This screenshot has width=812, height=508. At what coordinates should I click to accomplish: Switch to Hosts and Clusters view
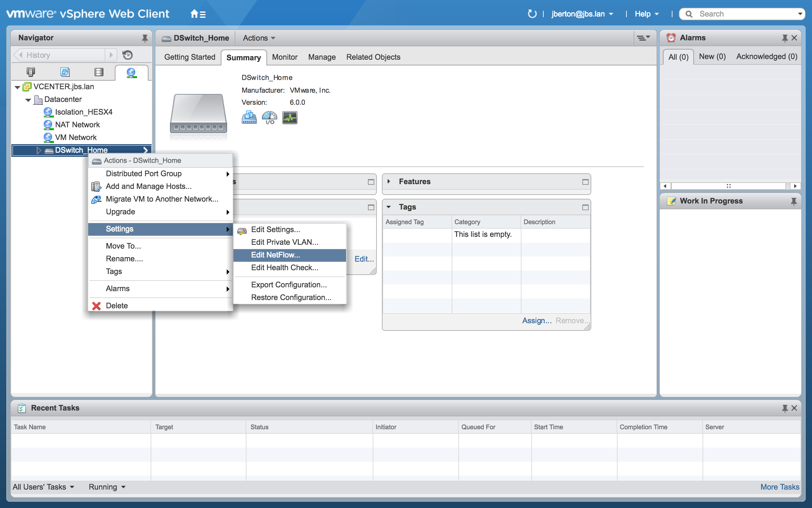click(31, 72)
